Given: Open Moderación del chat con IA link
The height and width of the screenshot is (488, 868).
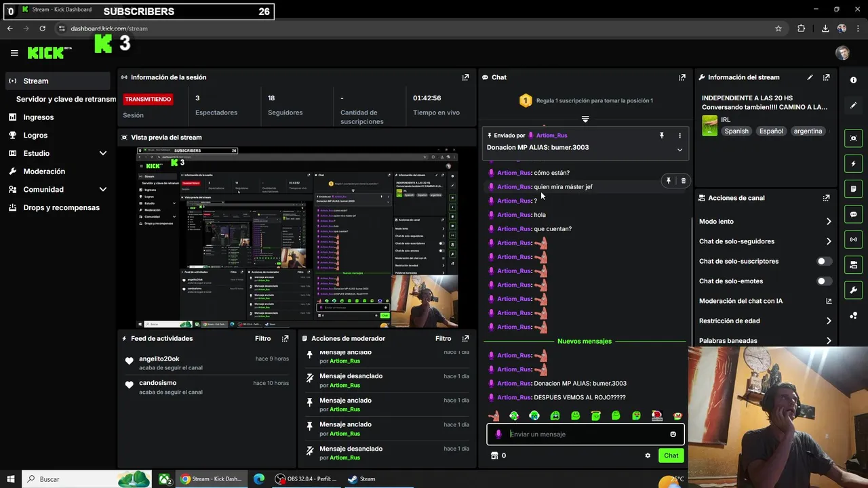Looking at the screenshot, I should coord(765,301).
